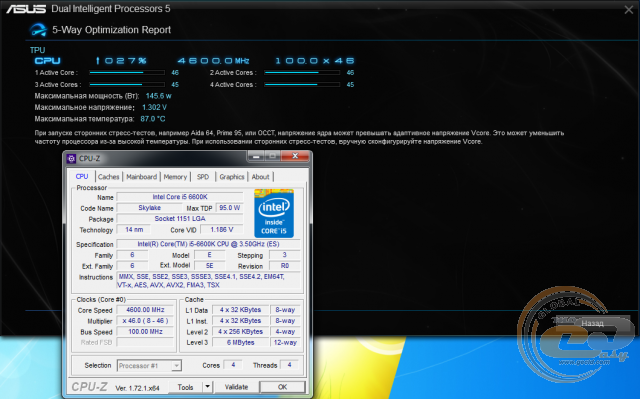
Task: Click the Max TDP value 95.0 W
Action: [229, 208]
